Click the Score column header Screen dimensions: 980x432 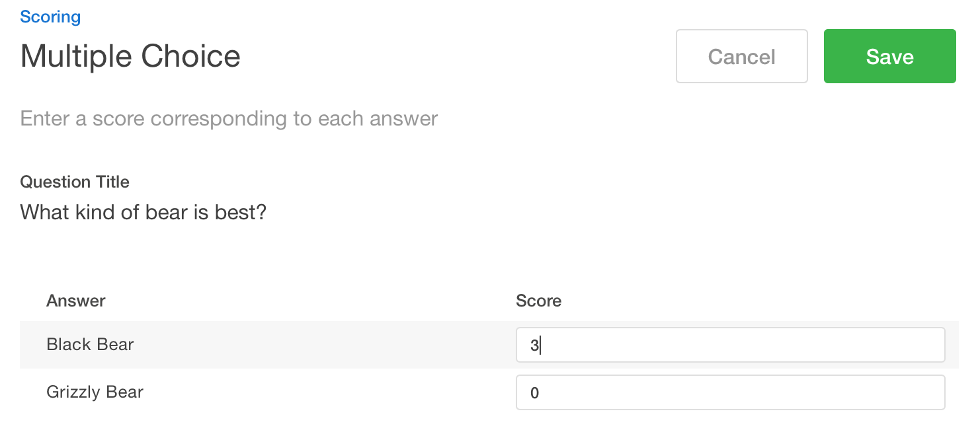point(538,301)
